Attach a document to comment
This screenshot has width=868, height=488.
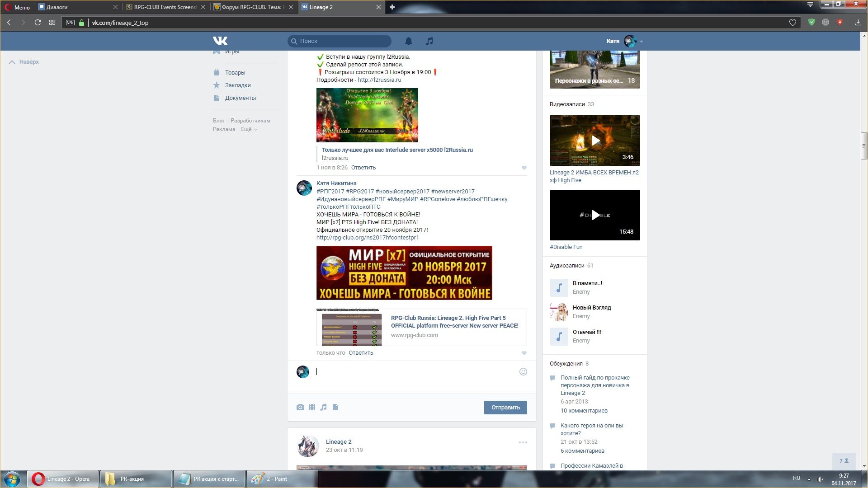click(335, 407)
